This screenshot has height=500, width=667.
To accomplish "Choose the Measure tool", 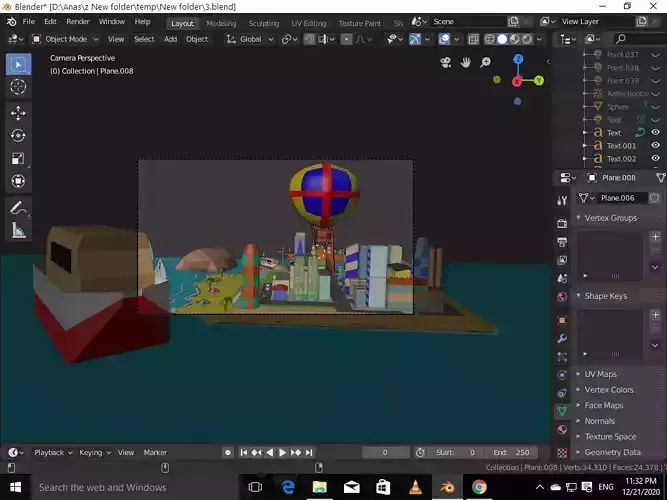I will [x=18, y=231].
